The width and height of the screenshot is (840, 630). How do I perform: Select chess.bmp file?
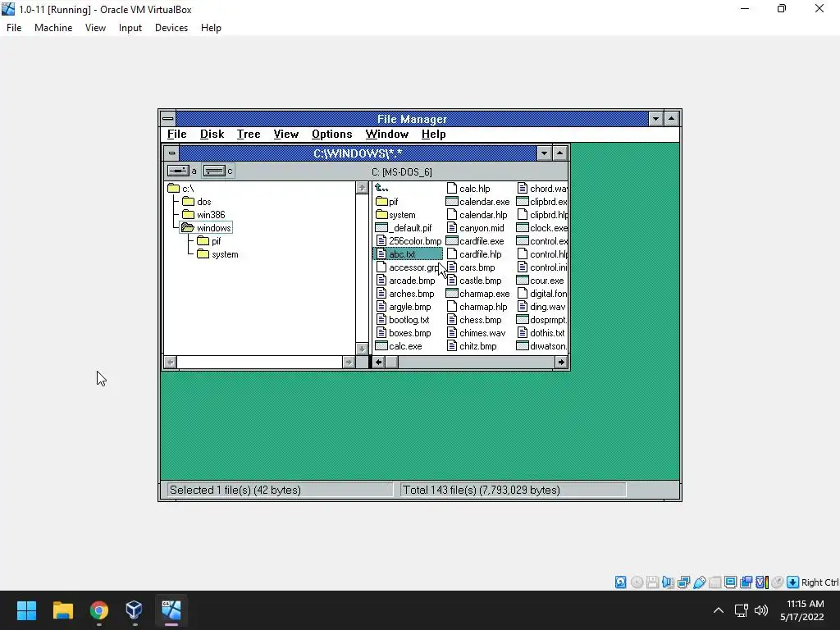[474, 320]
